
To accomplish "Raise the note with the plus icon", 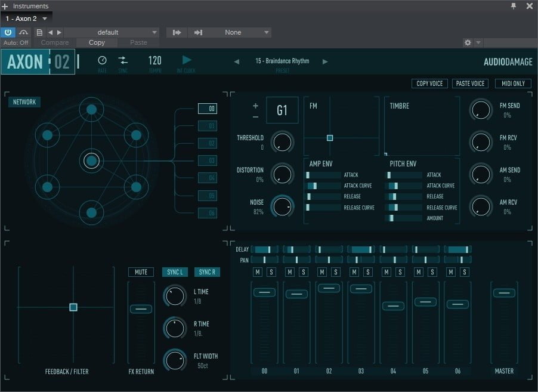I will (256, 106).
